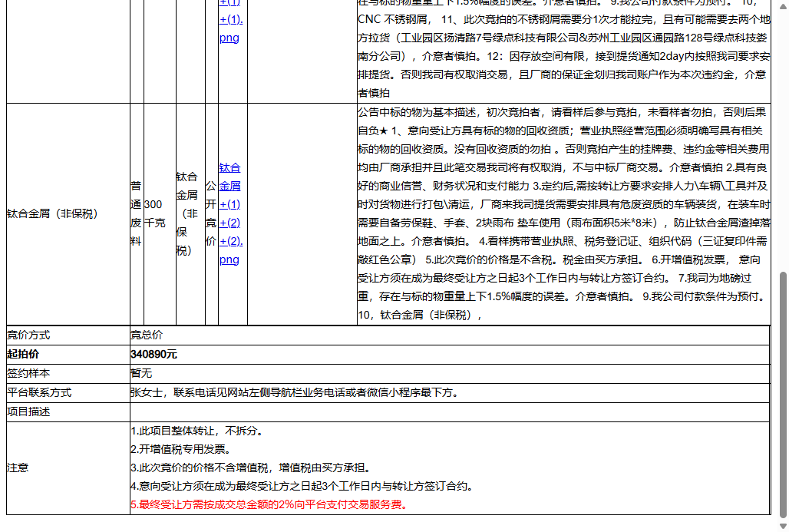Click the scrollbar down arrow
789x532 pixels.
point(783,526)
